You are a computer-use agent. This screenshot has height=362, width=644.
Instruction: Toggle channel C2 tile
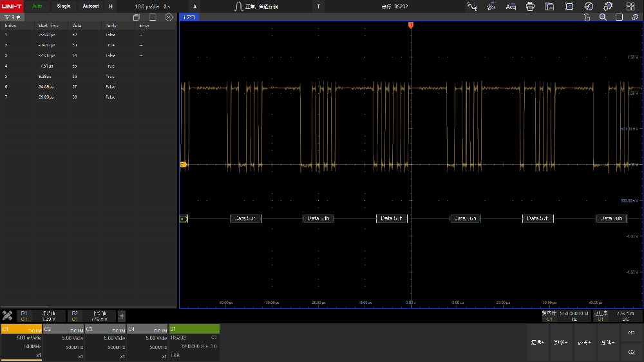[63, 342]
